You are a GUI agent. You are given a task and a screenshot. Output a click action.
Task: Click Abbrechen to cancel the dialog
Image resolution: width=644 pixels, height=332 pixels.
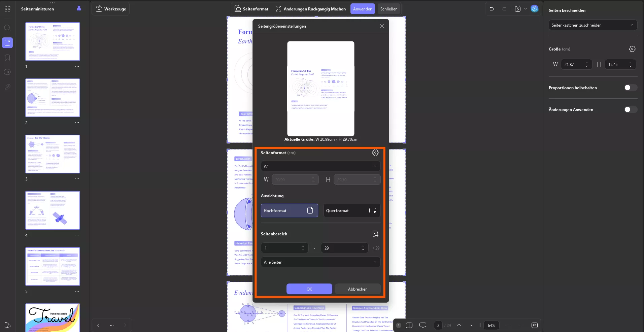[358, 289]
